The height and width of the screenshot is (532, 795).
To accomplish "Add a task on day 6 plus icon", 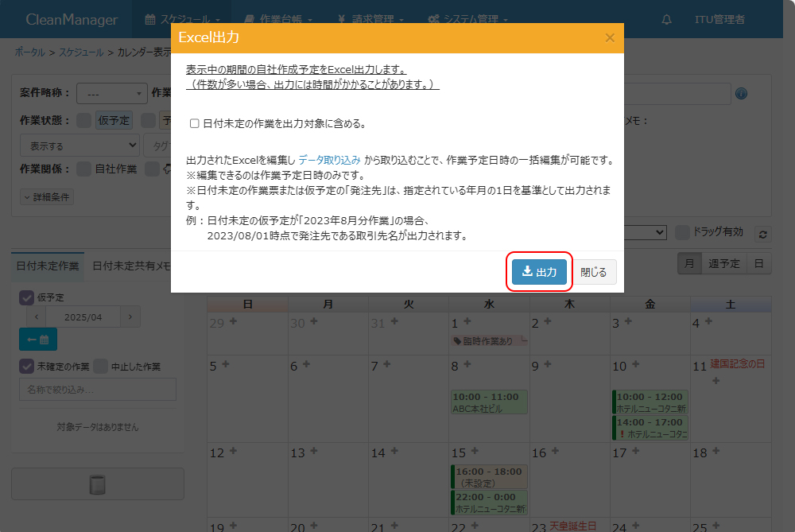I will coord(306,364).
